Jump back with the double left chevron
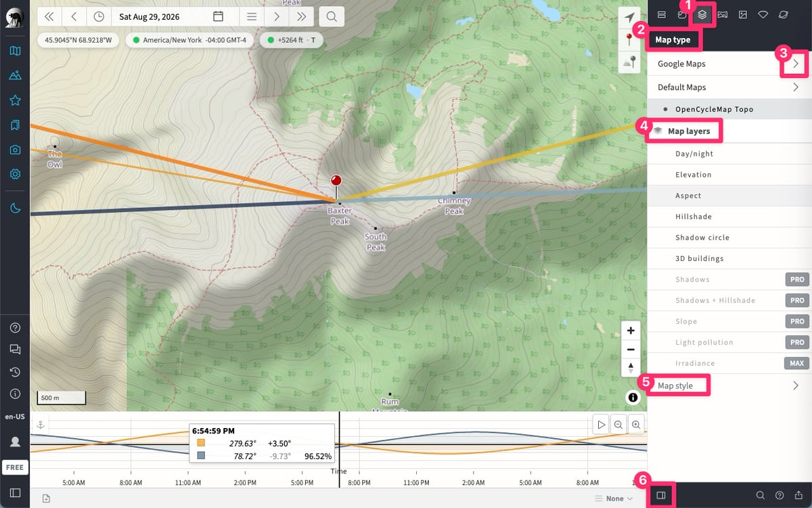 49,16
